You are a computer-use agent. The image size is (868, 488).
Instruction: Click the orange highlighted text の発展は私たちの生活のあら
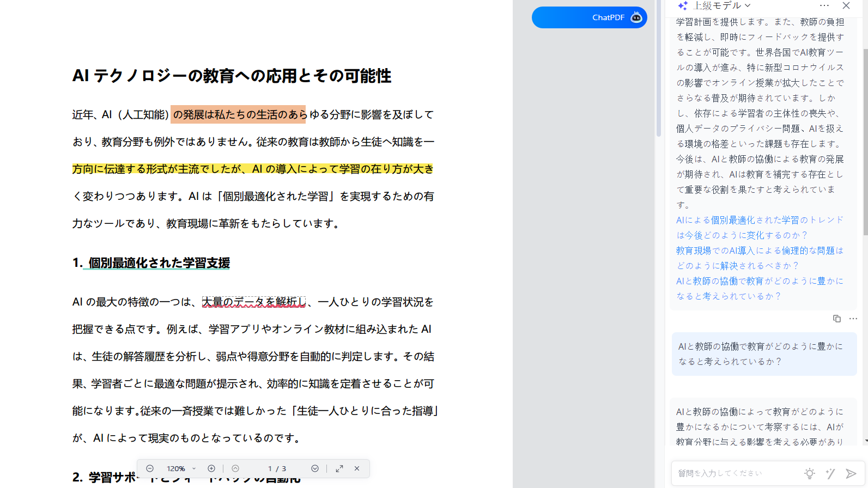239,114
